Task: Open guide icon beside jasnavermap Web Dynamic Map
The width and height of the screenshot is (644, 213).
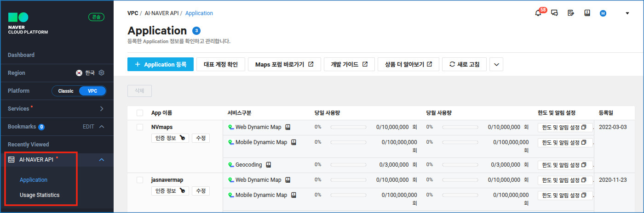Action: pyautogui.click(x=288, y=180)
